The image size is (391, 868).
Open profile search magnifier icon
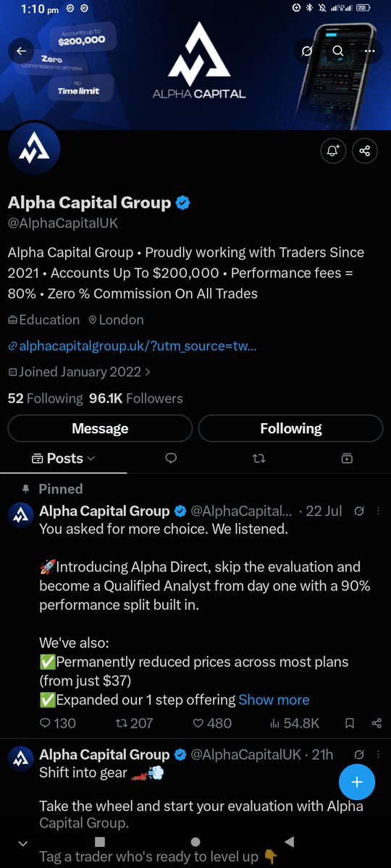click(338, 51)
